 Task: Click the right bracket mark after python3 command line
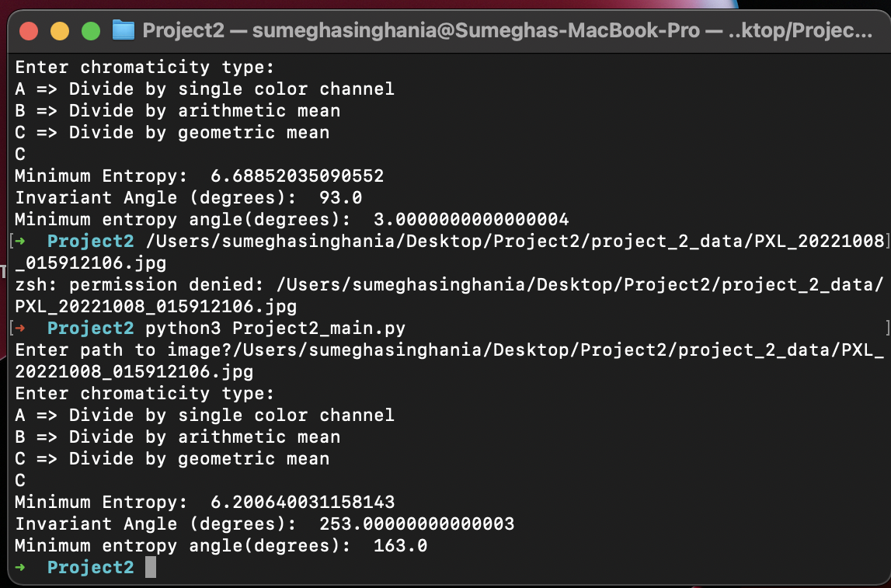[886, 329]
